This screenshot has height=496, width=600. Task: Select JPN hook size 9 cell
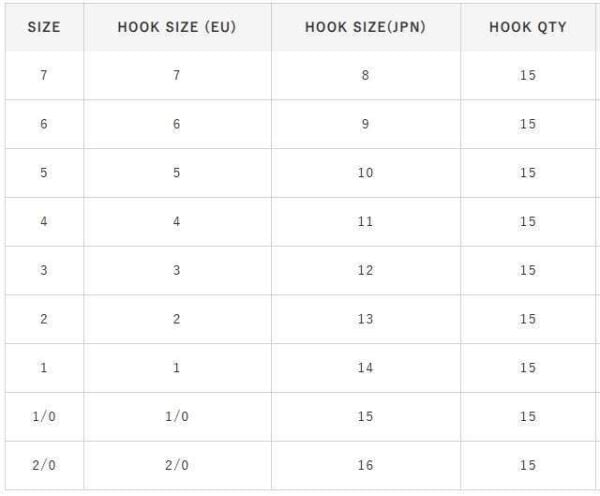click(365, 125)
